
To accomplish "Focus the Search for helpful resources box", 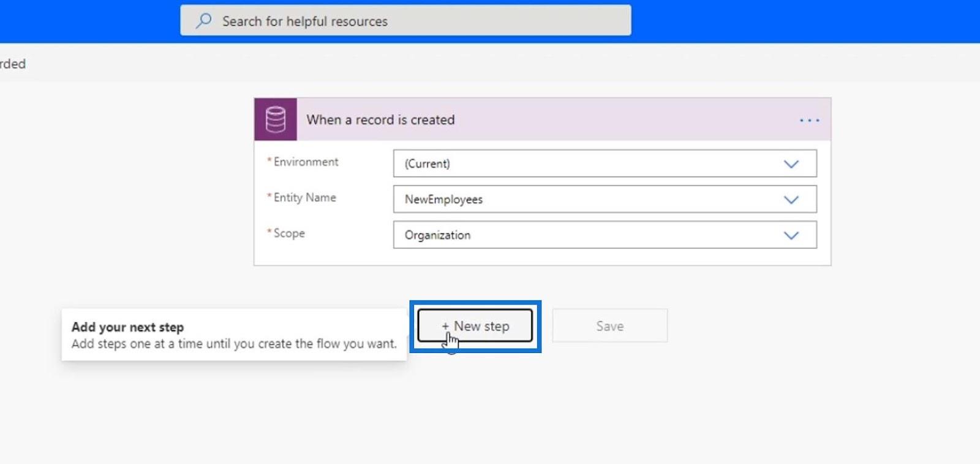I will pyautogui.click(x=405, y=21).
